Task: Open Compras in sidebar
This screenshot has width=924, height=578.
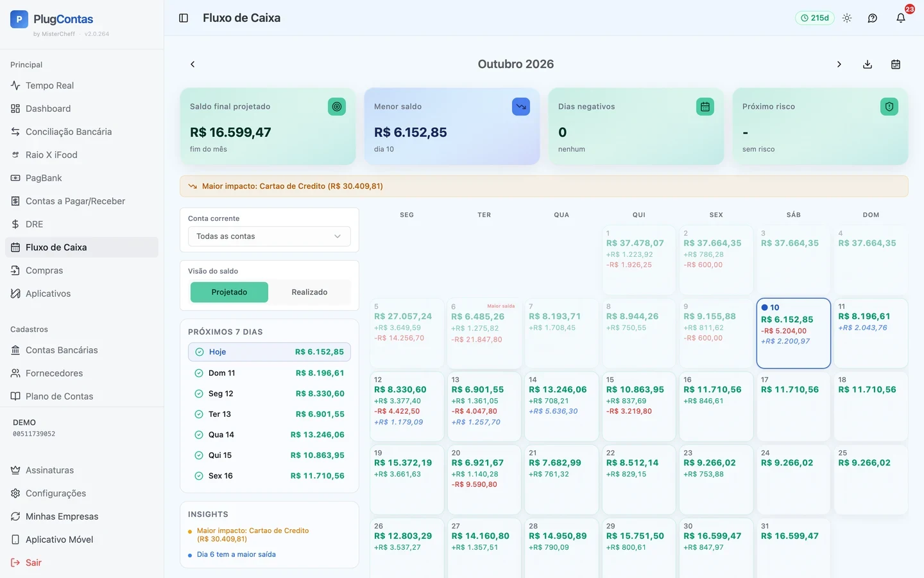Action: coord(81,270)
